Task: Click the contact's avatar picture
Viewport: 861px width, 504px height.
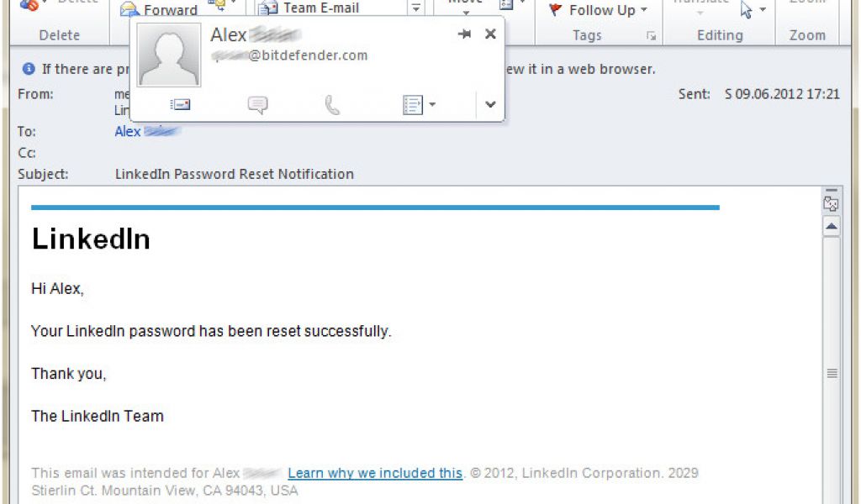Action: click(x=169, y=55)
